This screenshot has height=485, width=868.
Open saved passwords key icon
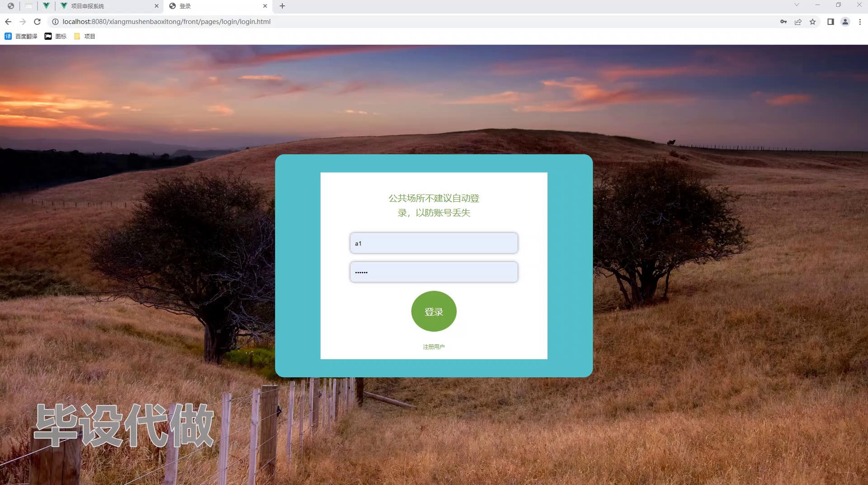click(x=783, y=22)
